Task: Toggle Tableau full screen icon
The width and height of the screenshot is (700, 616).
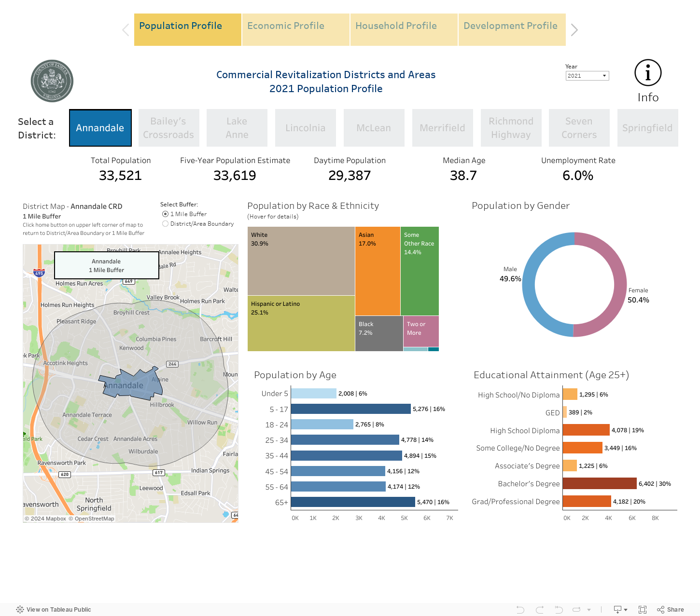Action: [643, 609]
